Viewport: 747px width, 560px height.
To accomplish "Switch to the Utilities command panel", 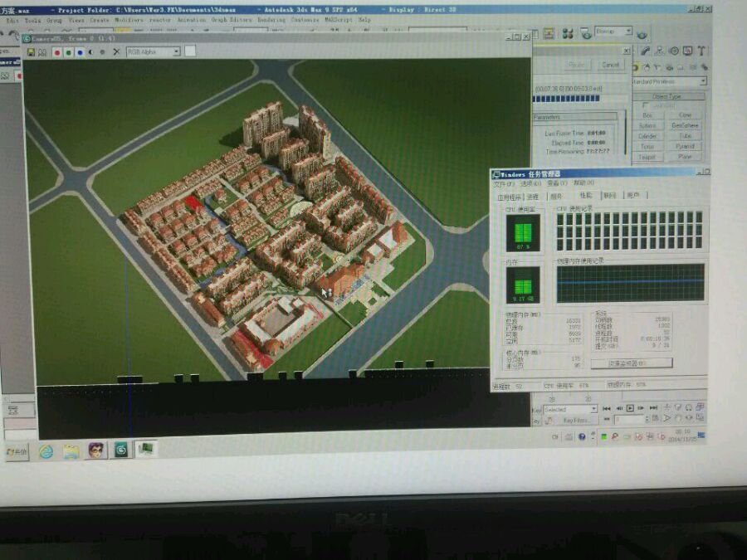I will click(x=701, y=51).
